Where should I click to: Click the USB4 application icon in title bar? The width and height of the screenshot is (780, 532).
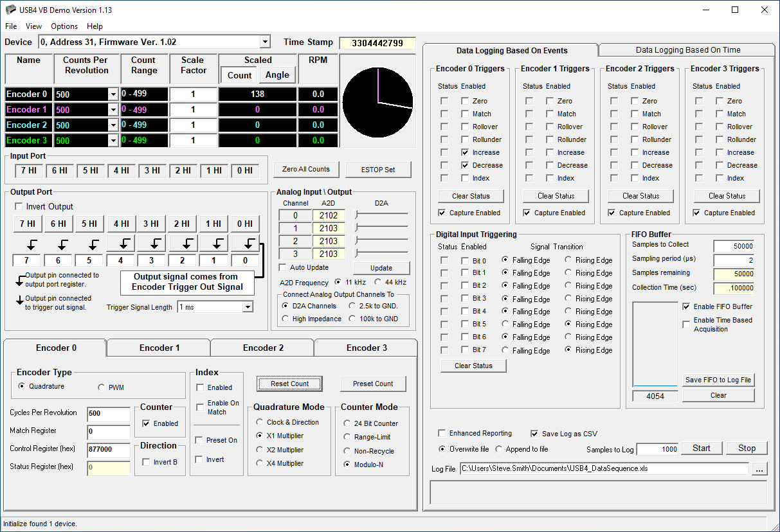click(10, 10)
